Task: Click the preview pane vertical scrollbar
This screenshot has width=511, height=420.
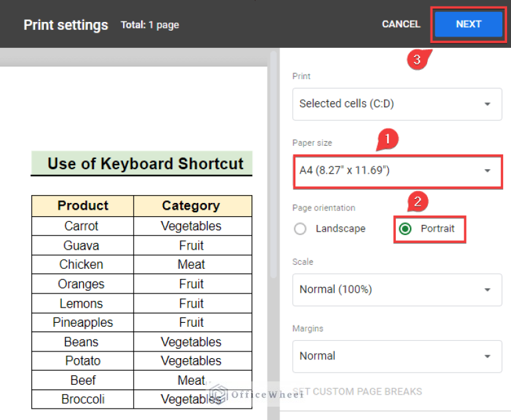Action: (x=272, y=166)
